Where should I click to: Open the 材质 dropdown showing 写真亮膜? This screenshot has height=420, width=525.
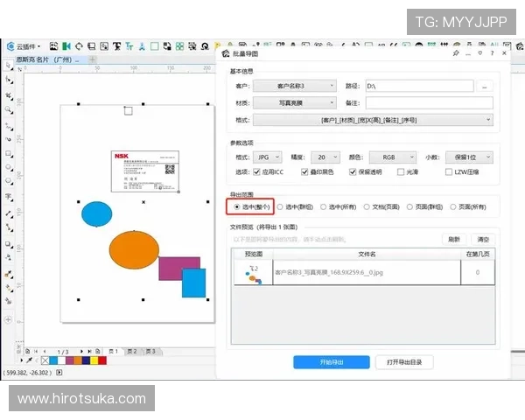point(295,103)
